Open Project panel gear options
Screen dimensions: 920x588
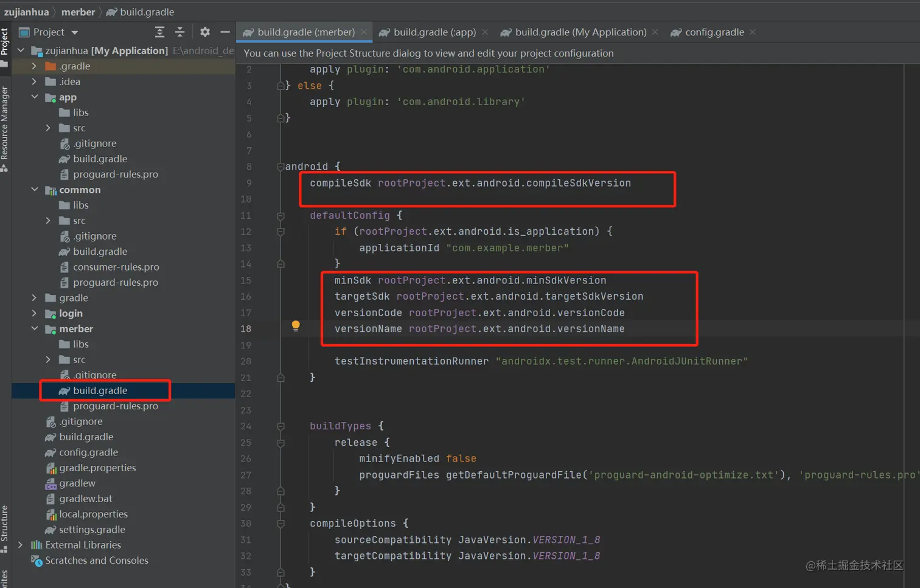(x=205, y=32)
